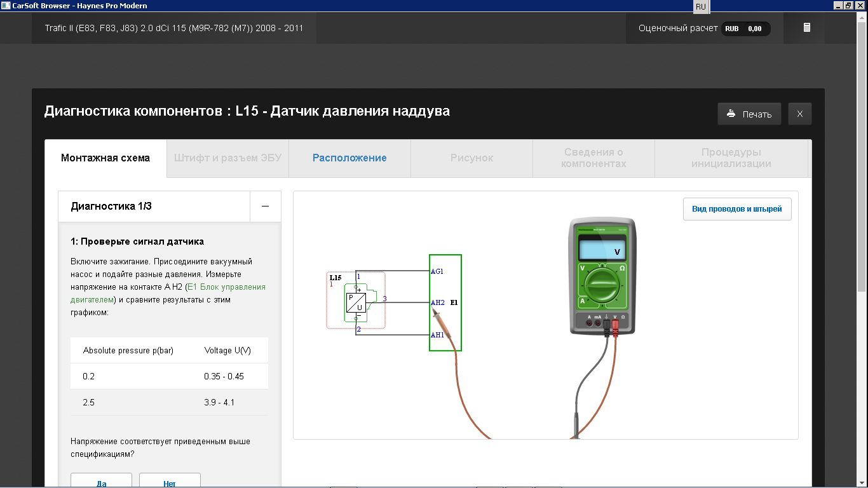This screenshot has width=868, height=488.
Task: Open the calculator icon in top bar
Action: (807, 28)
